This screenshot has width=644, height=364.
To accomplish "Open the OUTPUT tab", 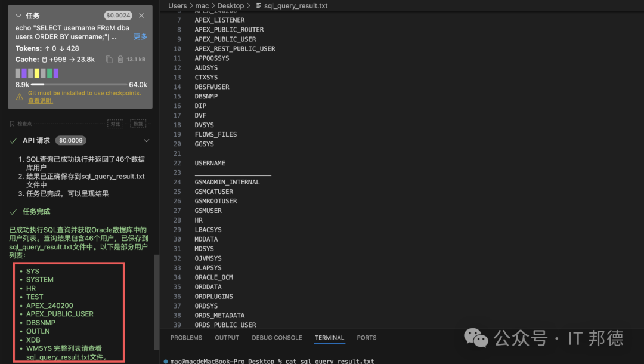I will coord(227,338).
